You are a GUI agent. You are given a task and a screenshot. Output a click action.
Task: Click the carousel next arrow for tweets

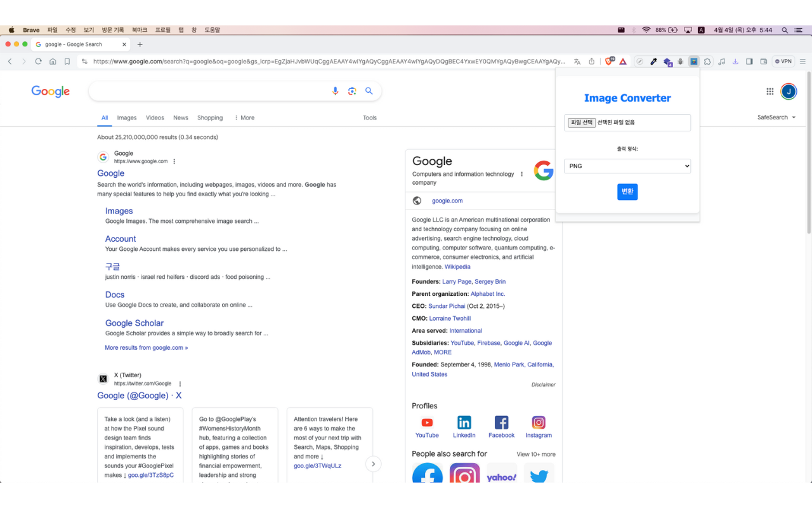coord(374,464)
